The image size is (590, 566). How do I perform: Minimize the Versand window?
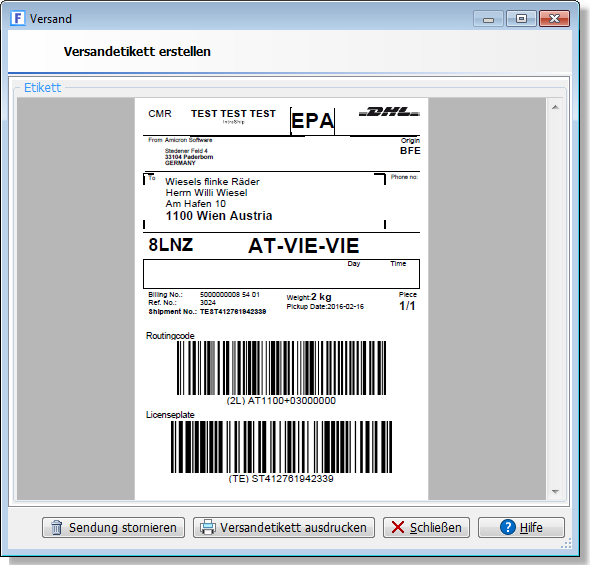(488, 19)
